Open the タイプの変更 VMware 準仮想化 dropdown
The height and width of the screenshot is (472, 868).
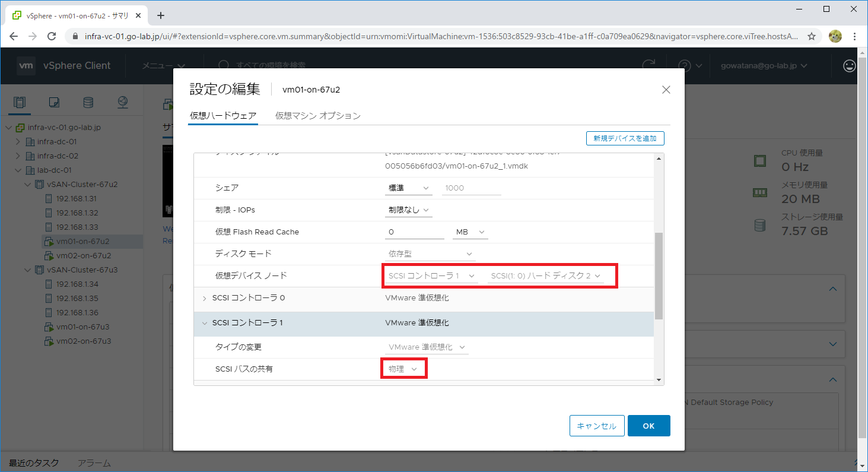pyautogui.click(x=427, y=347)
